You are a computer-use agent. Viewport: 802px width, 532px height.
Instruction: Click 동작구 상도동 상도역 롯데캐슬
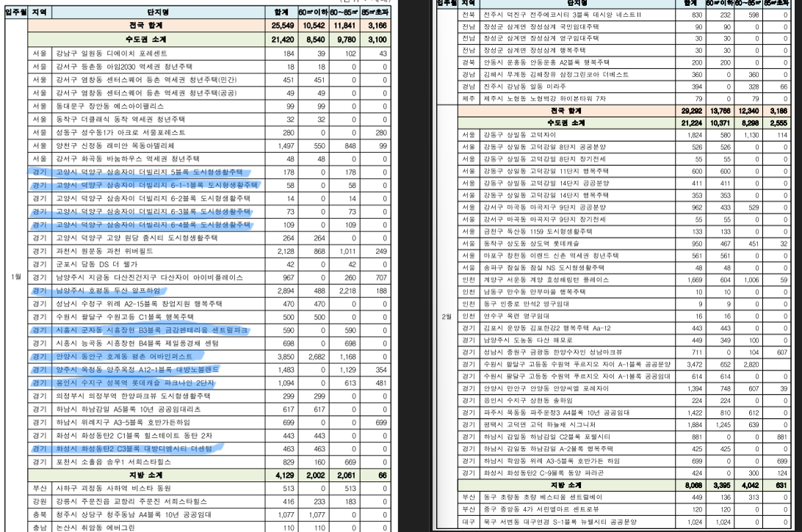[x=532, y=244]
